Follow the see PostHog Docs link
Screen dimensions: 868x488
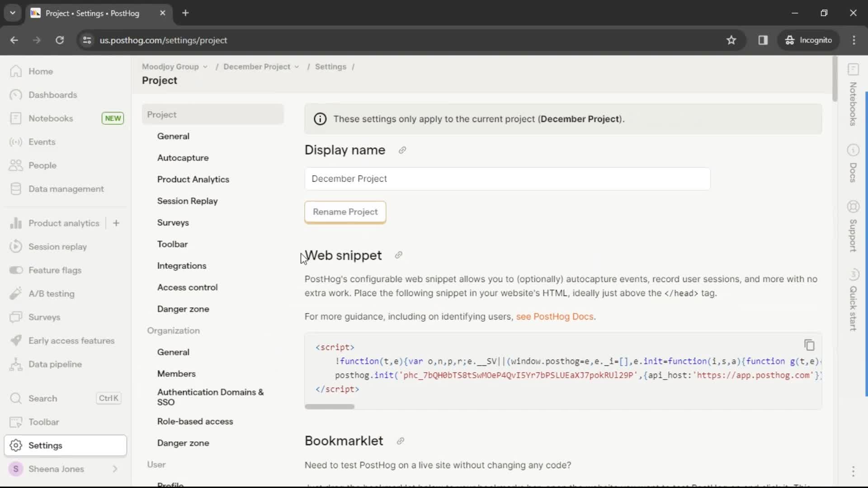(x=555, y=317)
